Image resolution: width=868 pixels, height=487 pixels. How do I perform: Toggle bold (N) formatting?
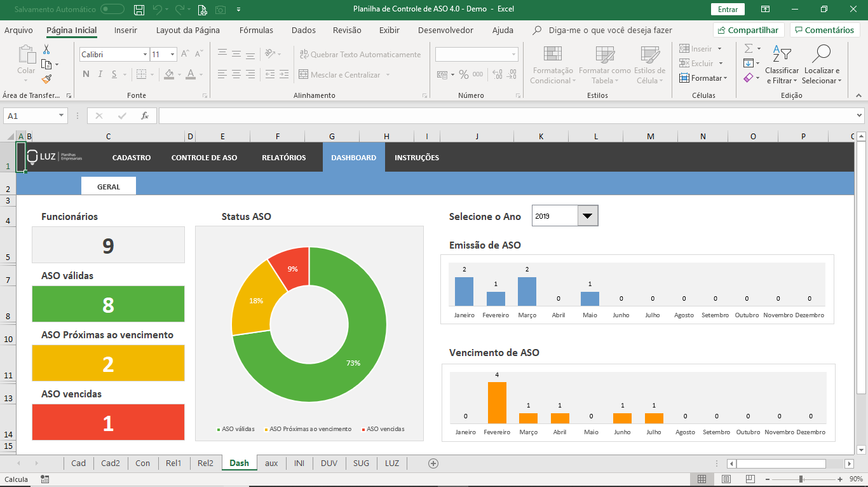point(86,74)
